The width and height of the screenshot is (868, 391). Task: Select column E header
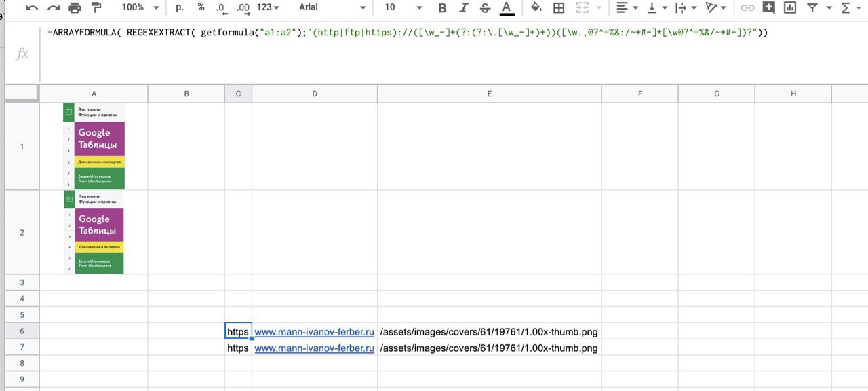point(490,94)
